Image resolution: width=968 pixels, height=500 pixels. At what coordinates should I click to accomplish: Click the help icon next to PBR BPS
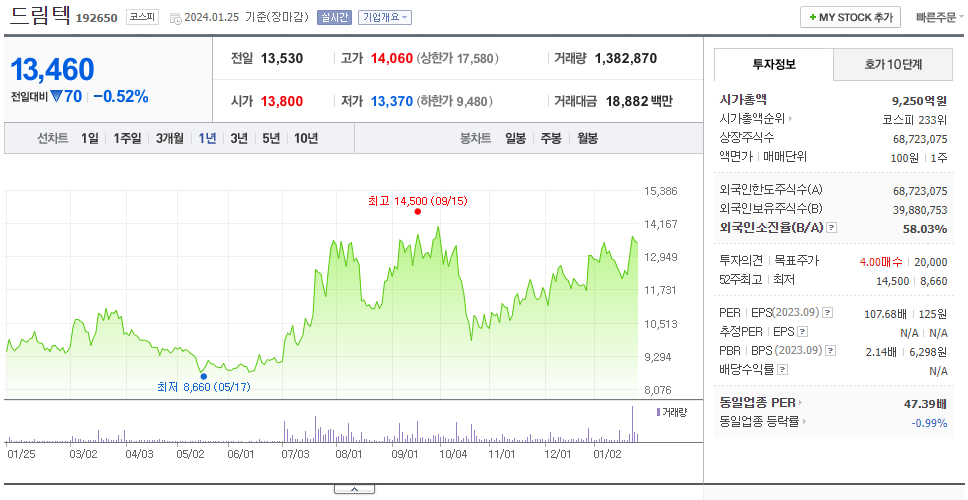[831, 351]
